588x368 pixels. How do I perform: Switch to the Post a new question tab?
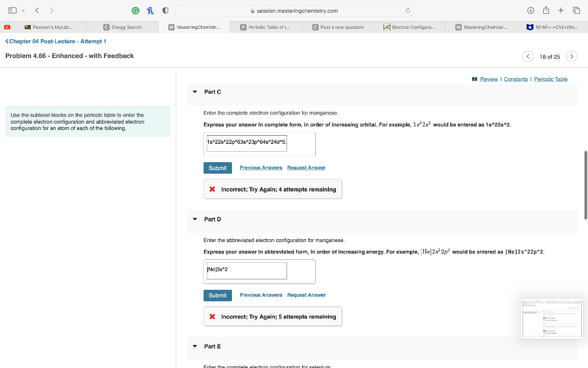[338, 27]
